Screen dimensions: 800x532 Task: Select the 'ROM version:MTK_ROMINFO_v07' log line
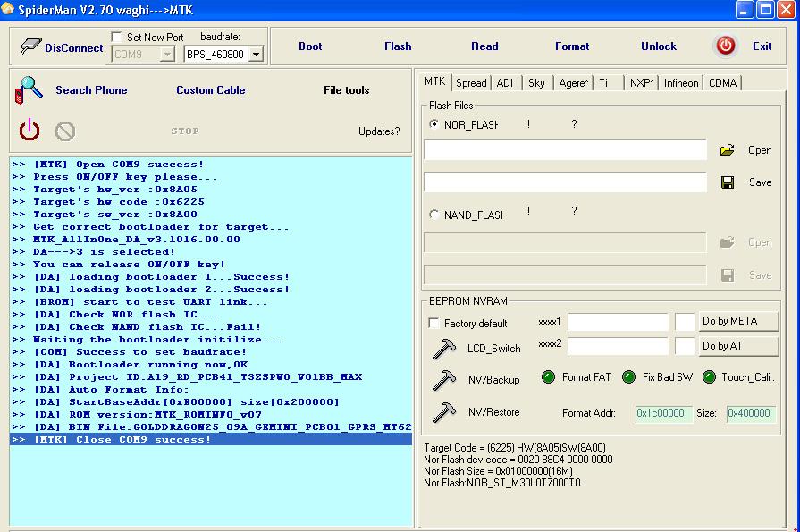pos(211,415)
